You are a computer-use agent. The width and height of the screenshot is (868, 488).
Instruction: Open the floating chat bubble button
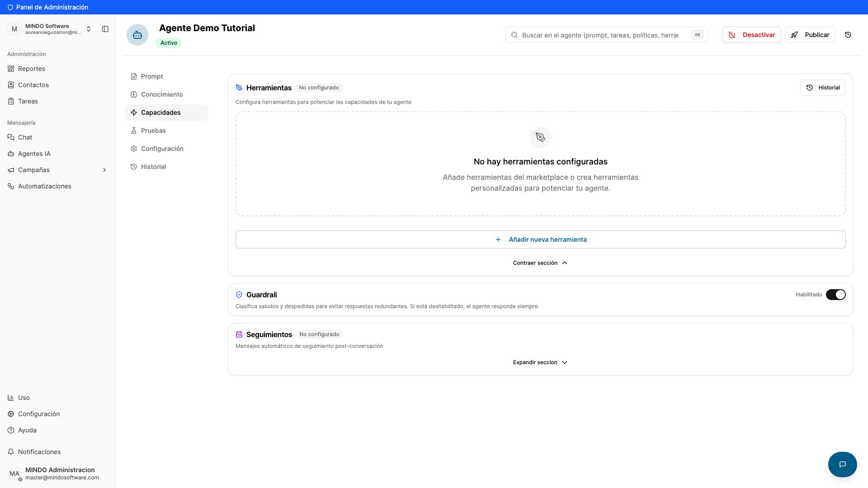(843, 465)
